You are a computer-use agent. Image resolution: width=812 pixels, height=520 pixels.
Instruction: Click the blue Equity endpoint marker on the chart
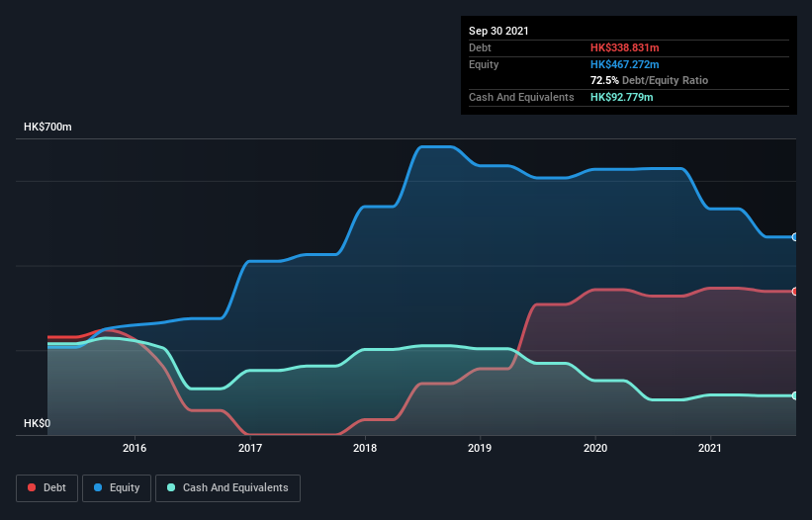(795, 237)
